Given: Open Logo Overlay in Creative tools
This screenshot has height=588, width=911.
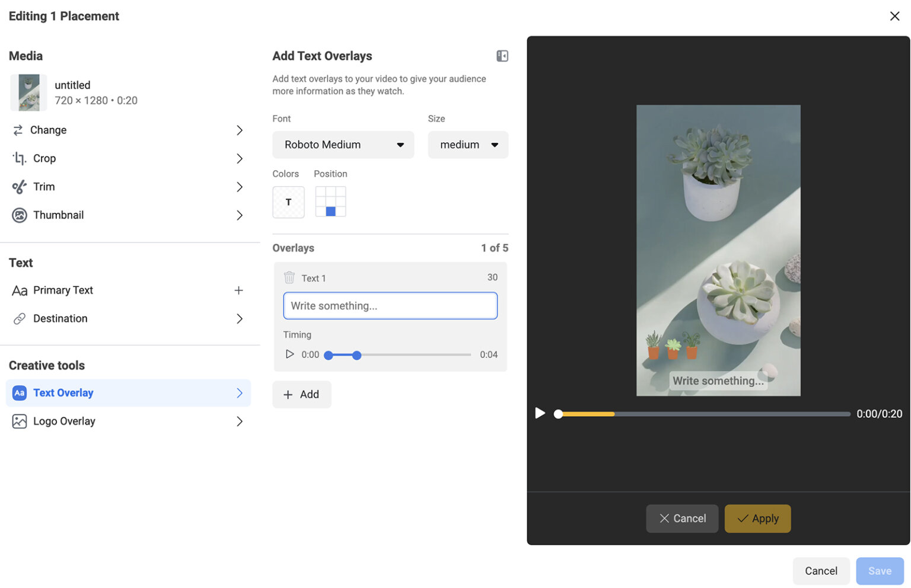Looking at the screenshot, I should click(63, 421).
